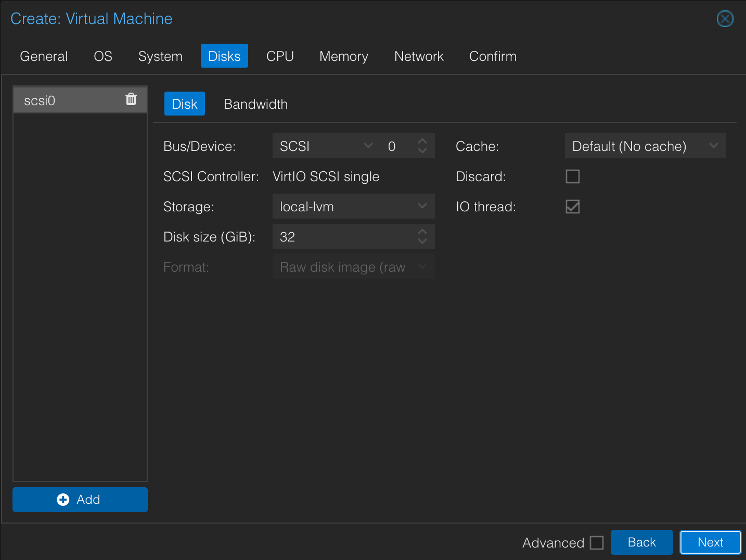This screenshot has height=560, width=746.
Task: Select the scsi0 disk entry
Action: point(68,100)
